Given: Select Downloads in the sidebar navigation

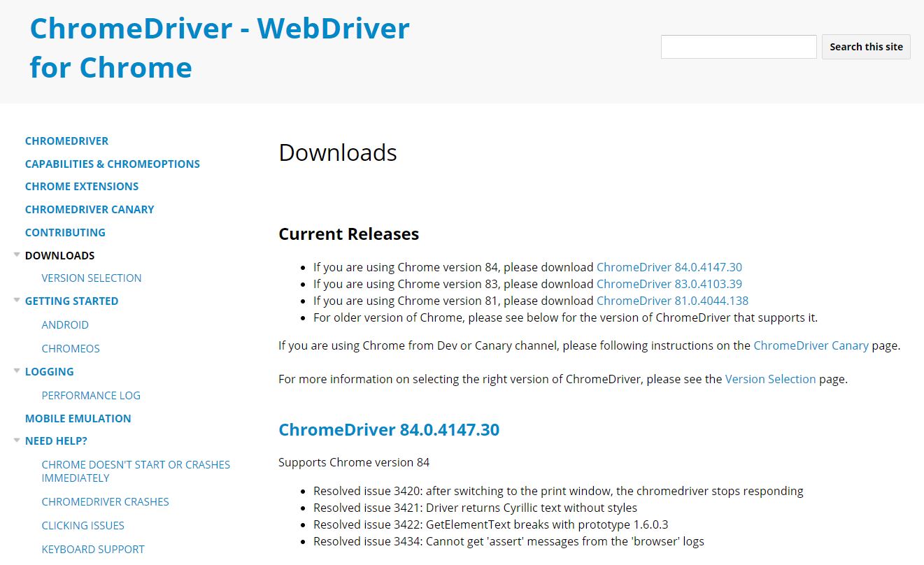Looking at the screenshot, I should point(59,255).
